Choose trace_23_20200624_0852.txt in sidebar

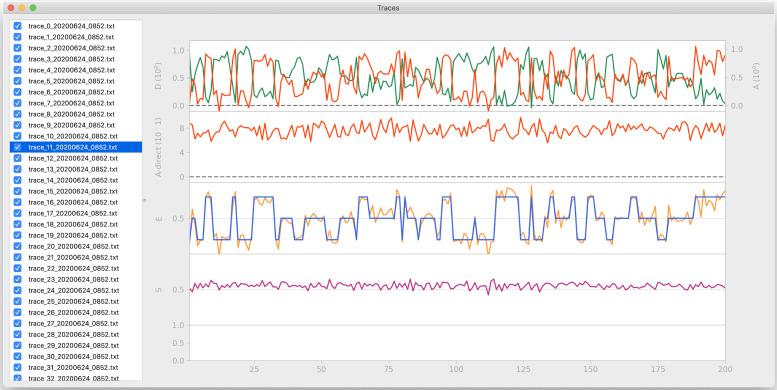[x=73, y=279]
